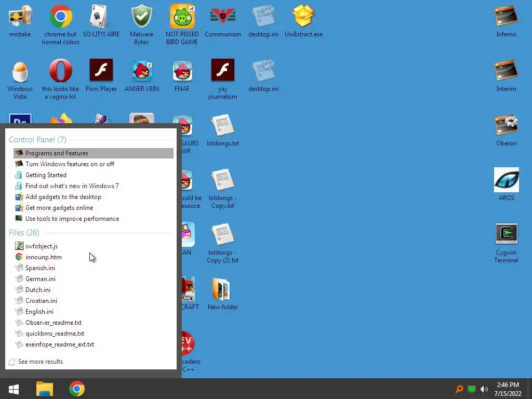The image size is (532, 399).
Task: Launch Chrome from the taskbar
Action: pos(77,389)
